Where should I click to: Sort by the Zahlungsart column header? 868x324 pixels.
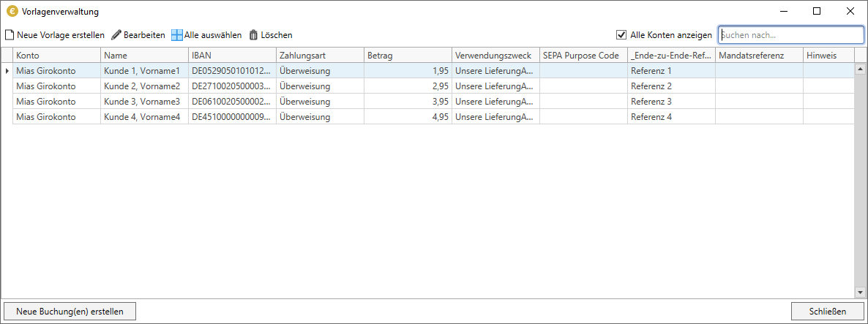[x=320, y=56]
